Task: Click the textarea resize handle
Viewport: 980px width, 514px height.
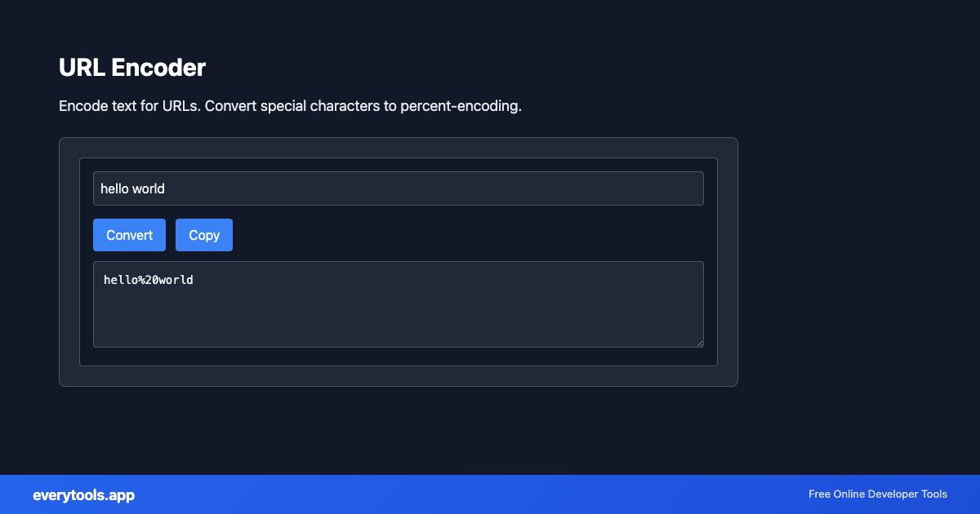Action: point(700,343)
